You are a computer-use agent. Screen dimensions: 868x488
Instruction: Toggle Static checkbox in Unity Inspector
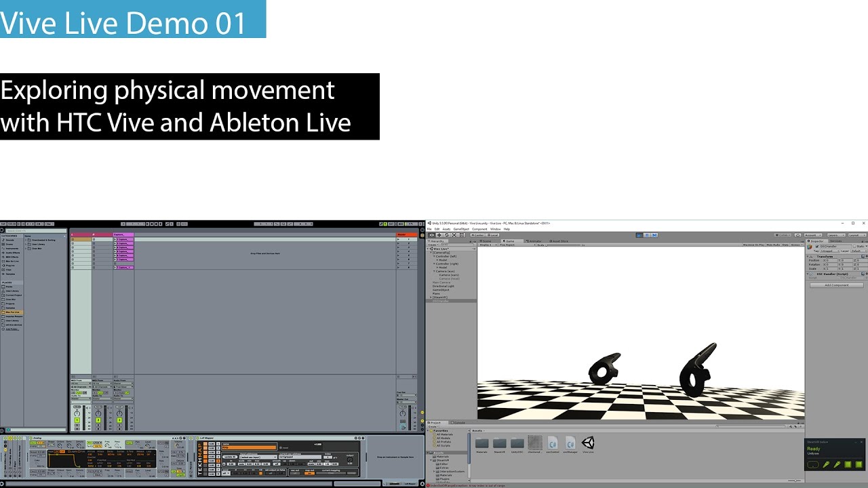tap(854, 246)
